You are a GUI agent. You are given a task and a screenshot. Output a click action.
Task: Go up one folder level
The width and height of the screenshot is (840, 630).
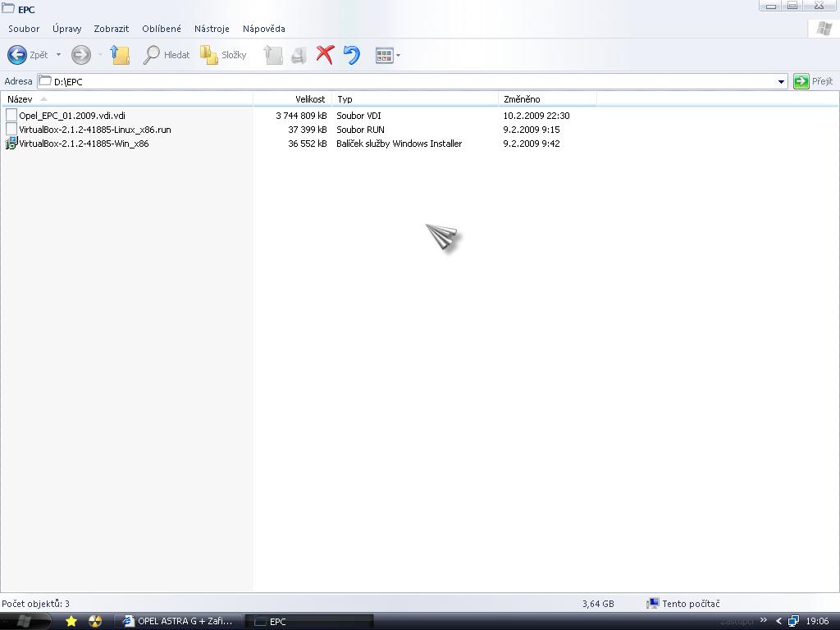121,55
